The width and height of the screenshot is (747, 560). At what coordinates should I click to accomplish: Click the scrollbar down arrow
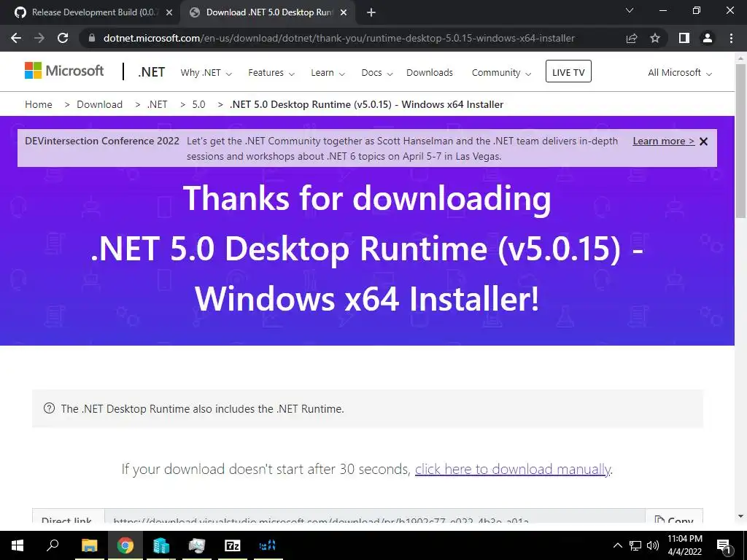pyautogui.click(x=741, y=516)
